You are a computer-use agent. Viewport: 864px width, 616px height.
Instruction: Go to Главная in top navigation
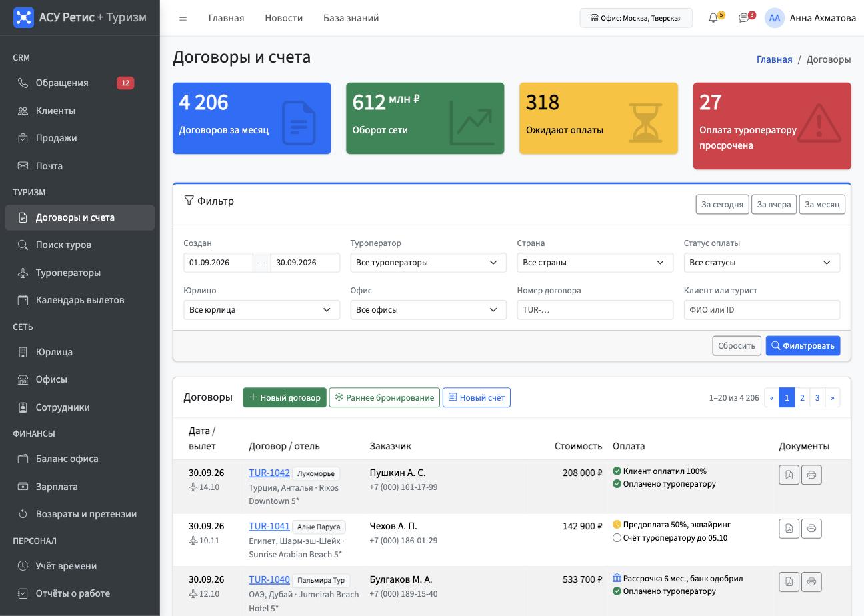tap(226, 18)
